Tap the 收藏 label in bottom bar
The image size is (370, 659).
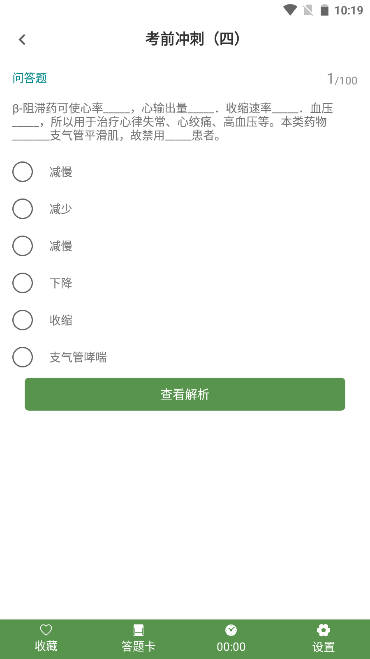[46, 646]
